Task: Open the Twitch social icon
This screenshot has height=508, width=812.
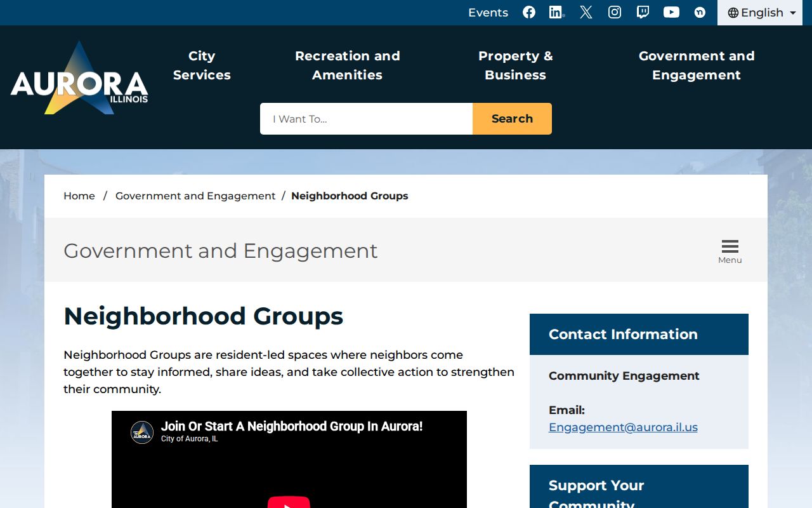Action: 643,12
